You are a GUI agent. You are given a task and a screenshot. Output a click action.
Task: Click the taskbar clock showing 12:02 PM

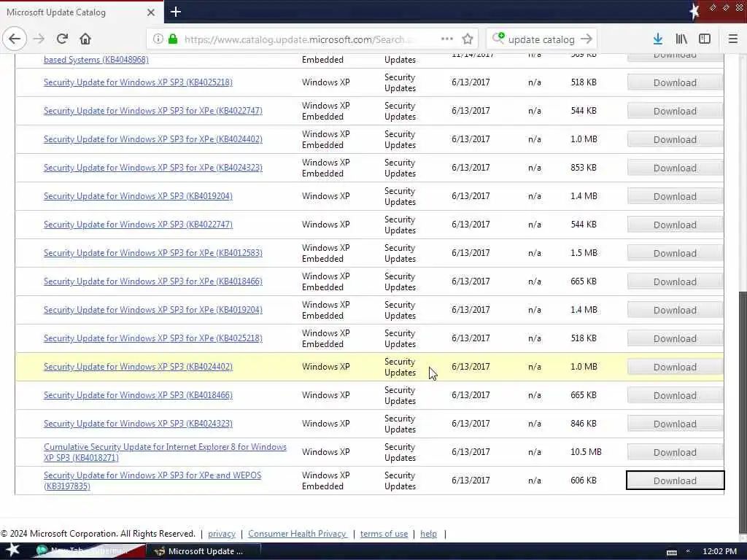coord(719,551)
